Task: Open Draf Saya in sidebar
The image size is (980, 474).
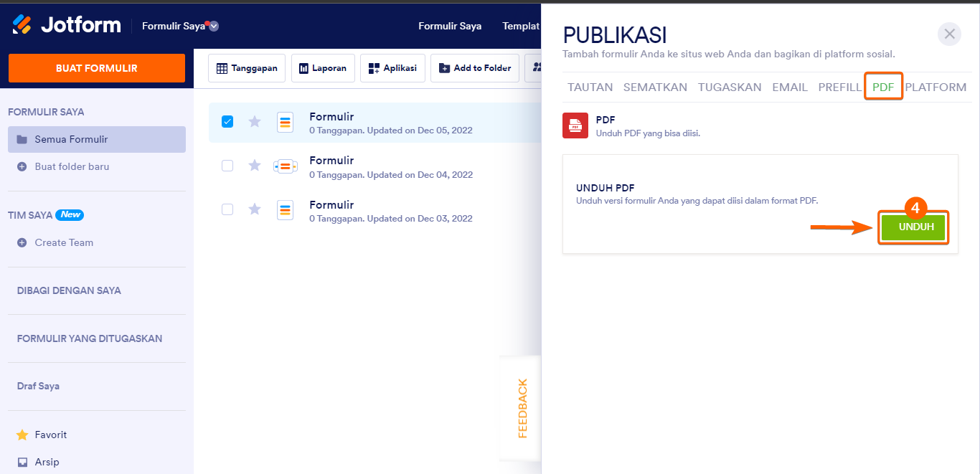Action: tap(38, 386)
